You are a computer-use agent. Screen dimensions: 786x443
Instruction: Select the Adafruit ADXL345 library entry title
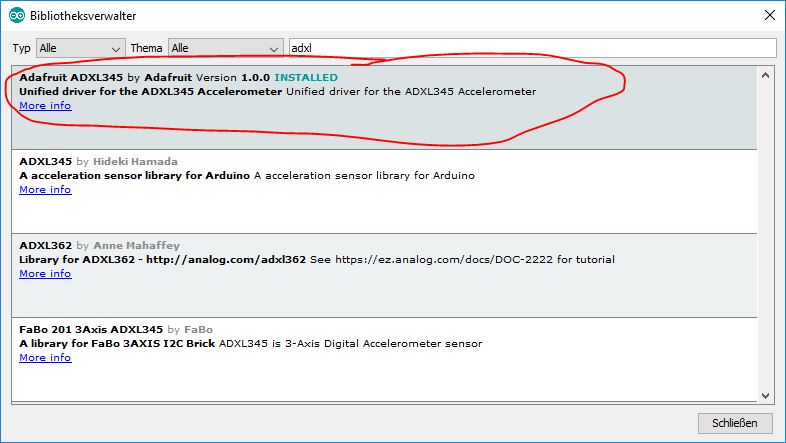[x=71, y=77]
